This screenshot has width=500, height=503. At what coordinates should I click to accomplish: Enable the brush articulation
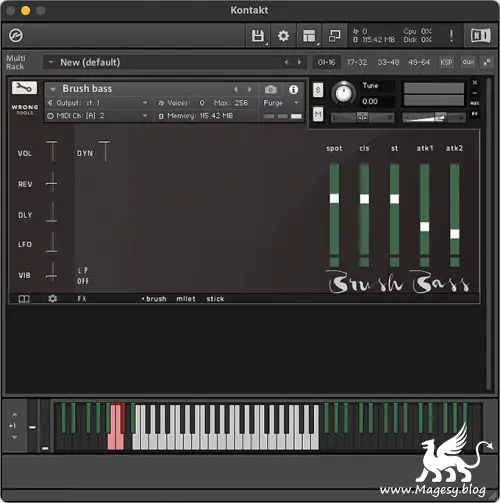click(x=156, y=299)
